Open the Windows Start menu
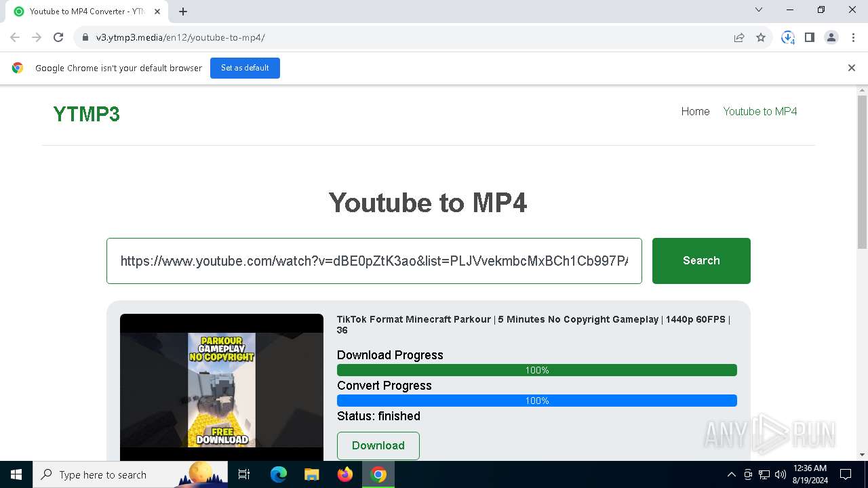Image resolution: width=868 pixels, height=488 pixels. click(x=16, y=474)
